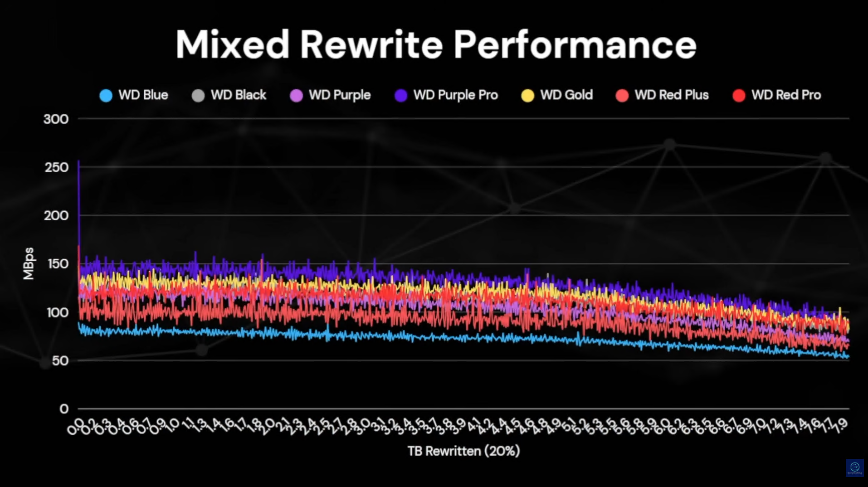Click the 50 y-axis value

[60, 360]
